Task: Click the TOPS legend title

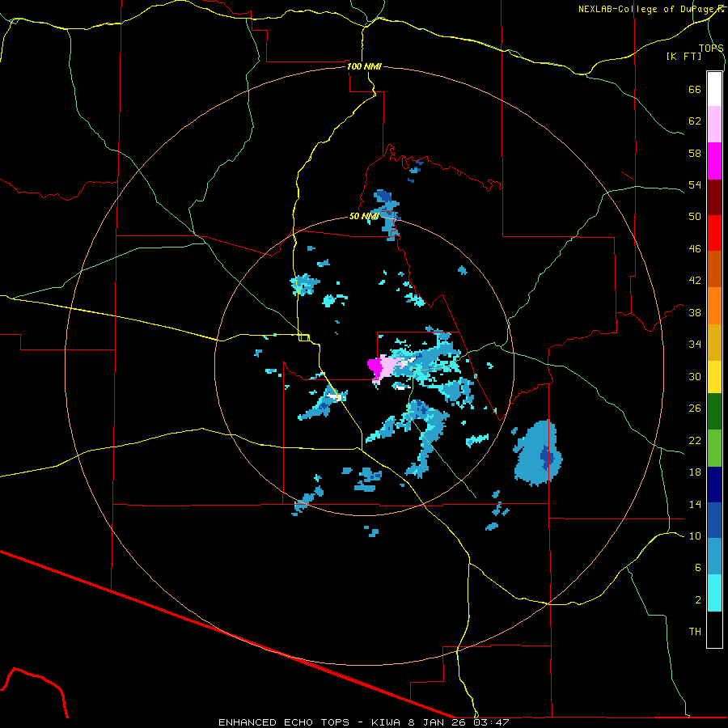Action: pyautogui.click(x=711, y=48)
